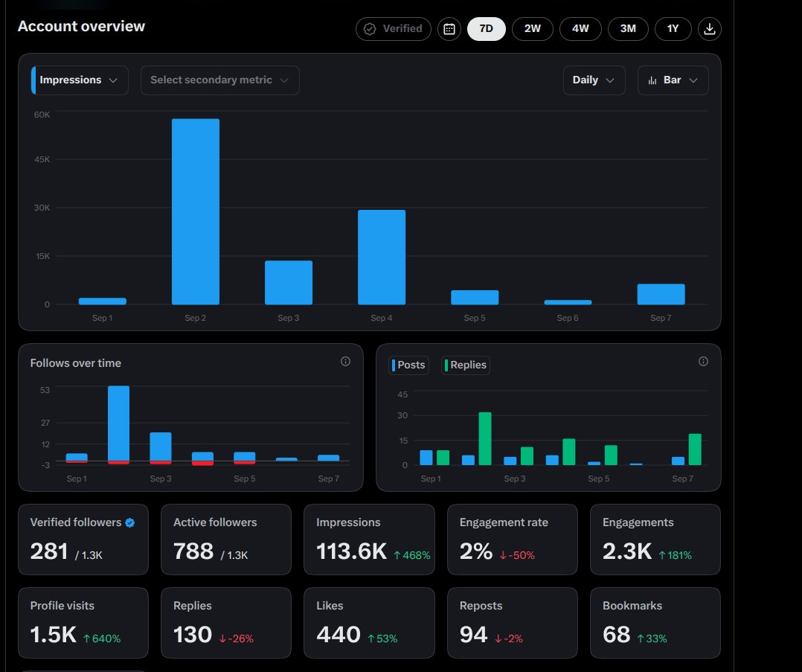Open the Replies 130 card
802x672 pixels.
coord(226,623)
